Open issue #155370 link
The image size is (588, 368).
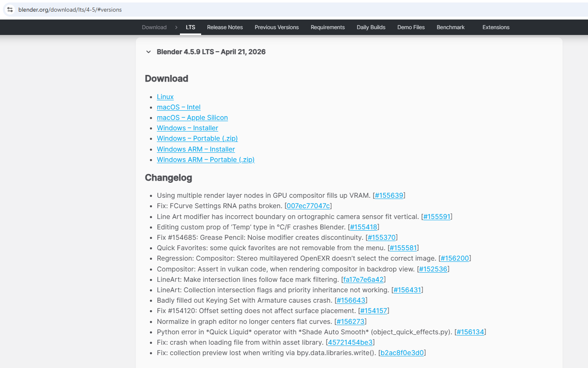(381, 238)
